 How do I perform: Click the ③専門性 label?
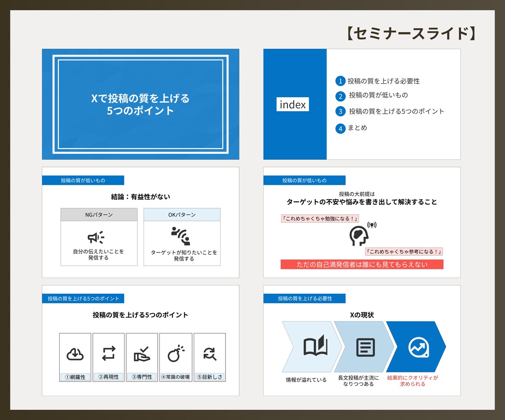pos(142,377)
